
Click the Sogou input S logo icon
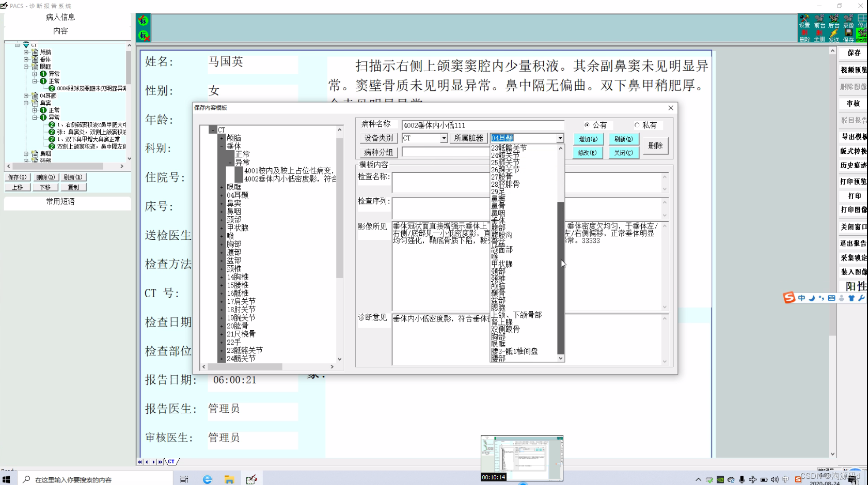[x=789, y=298]
